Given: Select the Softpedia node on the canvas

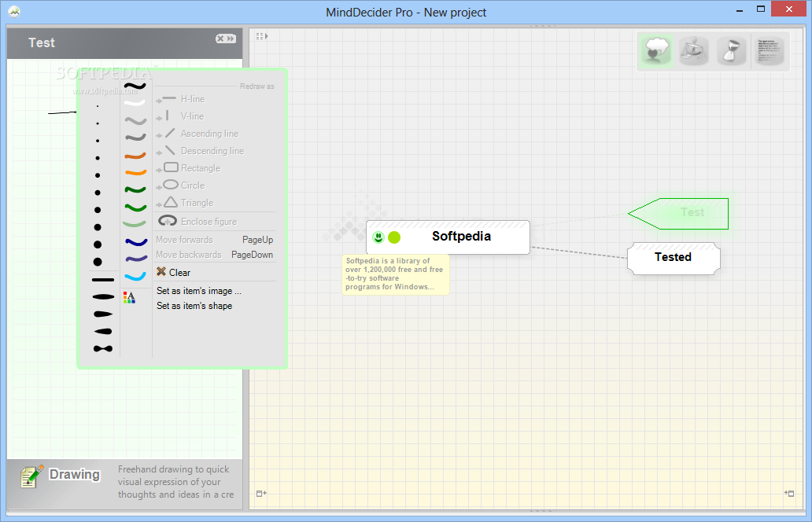Looking at the screenshot, I should [448, 237].
